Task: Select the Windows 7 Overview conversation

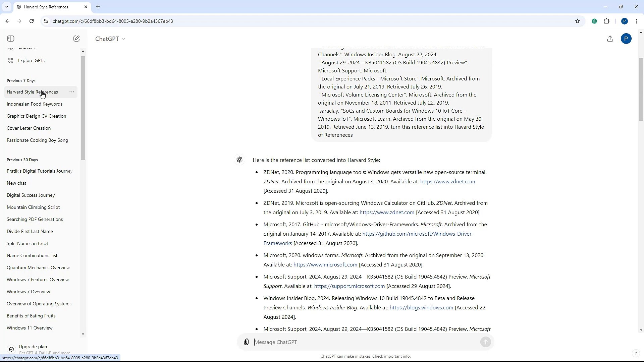Action: pyautogui.click(x=28, y=292)
